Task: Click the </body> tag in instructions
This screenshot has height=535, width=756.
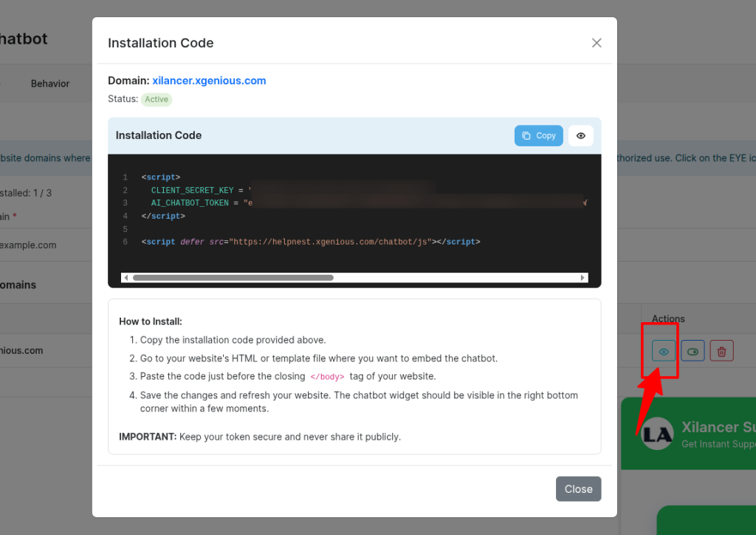Action: [327, 377]
